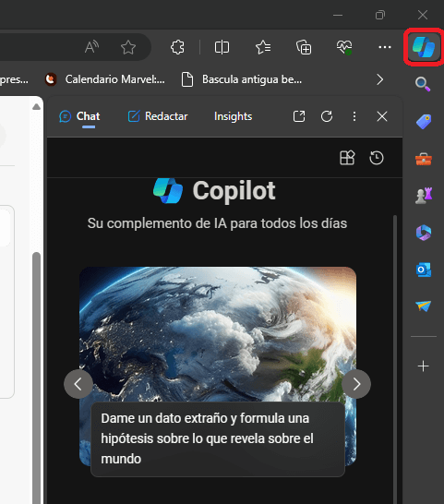Show next suggestion card
The height and width of the screenshot is (504, 444).
pos(356,384)
